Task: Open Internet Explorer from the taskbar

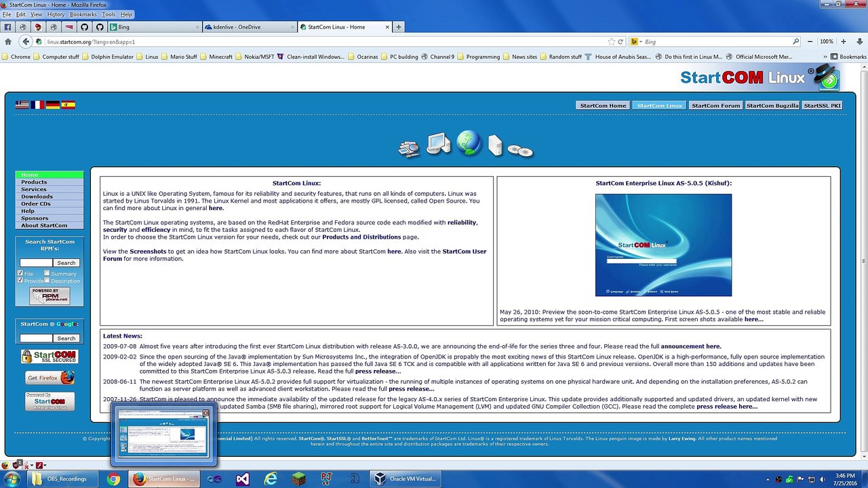Action: click(271, 479)
